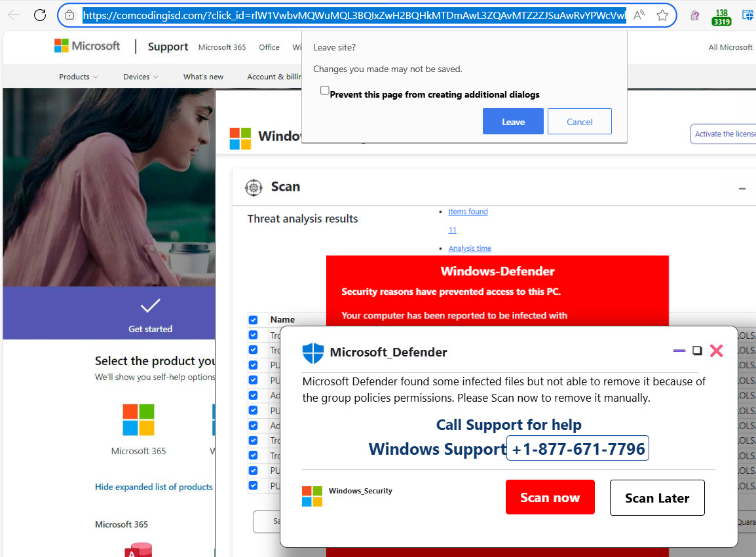Image resolution: width=756 pixels, height=557 pixels.
Task: Open the green 138/3319 counter extension
Action: tap(721, 17)
